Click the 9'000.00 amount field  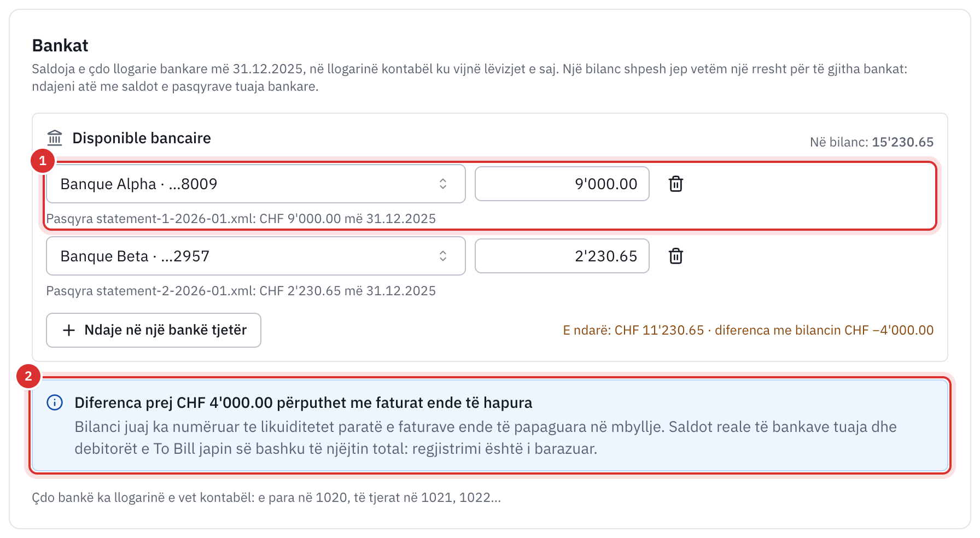[562, 184]
